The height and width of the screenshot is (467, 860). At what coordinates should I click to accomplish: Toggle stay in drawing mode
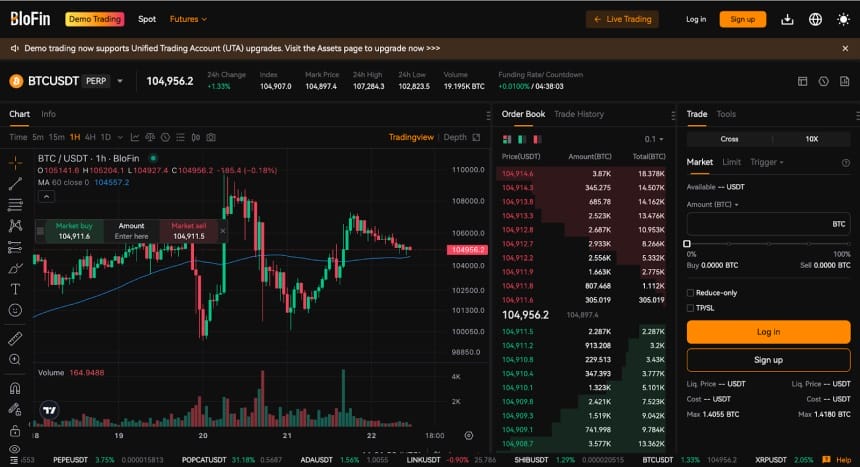pos(15,409)
